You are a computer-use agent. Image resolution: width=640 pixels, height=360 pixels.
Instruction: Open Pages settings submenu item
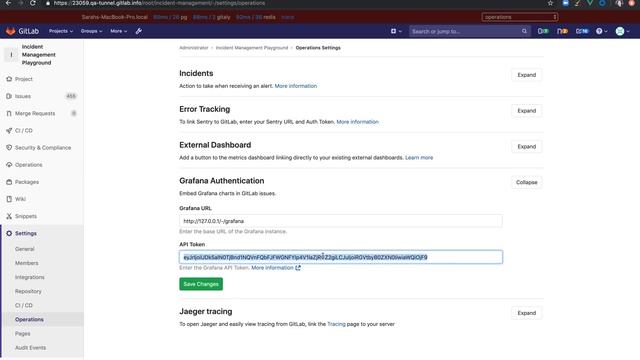[x=22, y=333]
